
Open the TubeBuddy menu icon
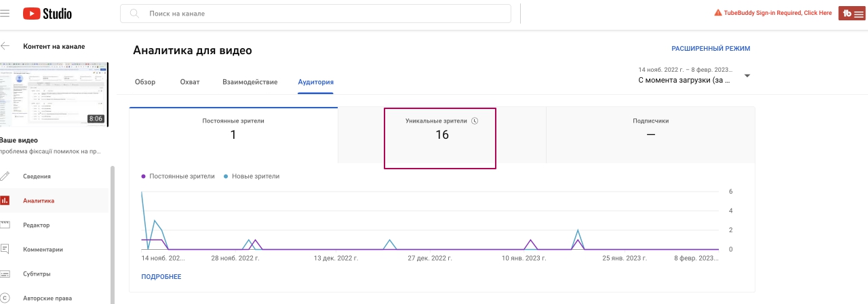click(852, 14)
